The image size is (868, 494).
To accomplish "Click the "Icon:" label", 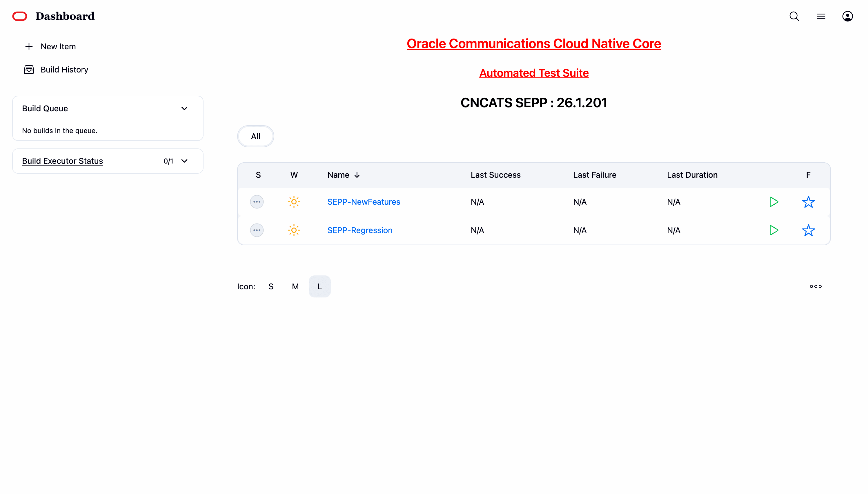I will [x=246, y=287].
